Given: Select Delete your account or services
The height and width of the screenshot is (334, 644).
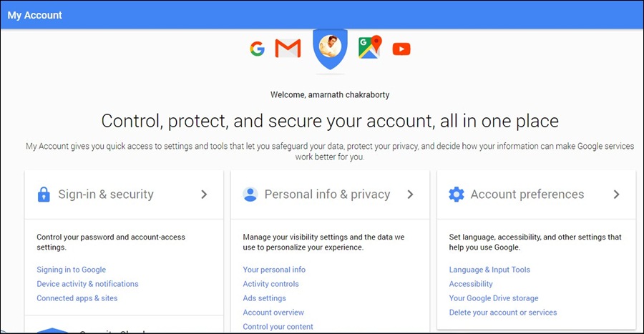Looking at the screenshot, I should 503,313.
